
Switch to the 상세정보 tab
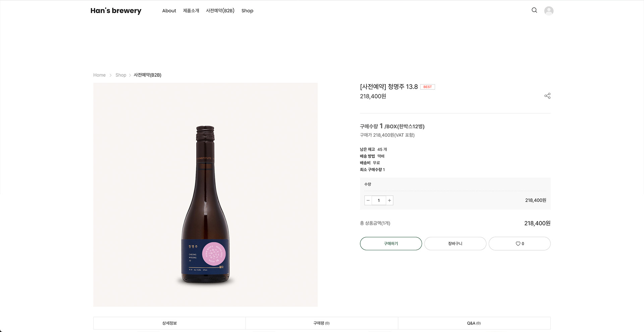(x=169, y=323)
